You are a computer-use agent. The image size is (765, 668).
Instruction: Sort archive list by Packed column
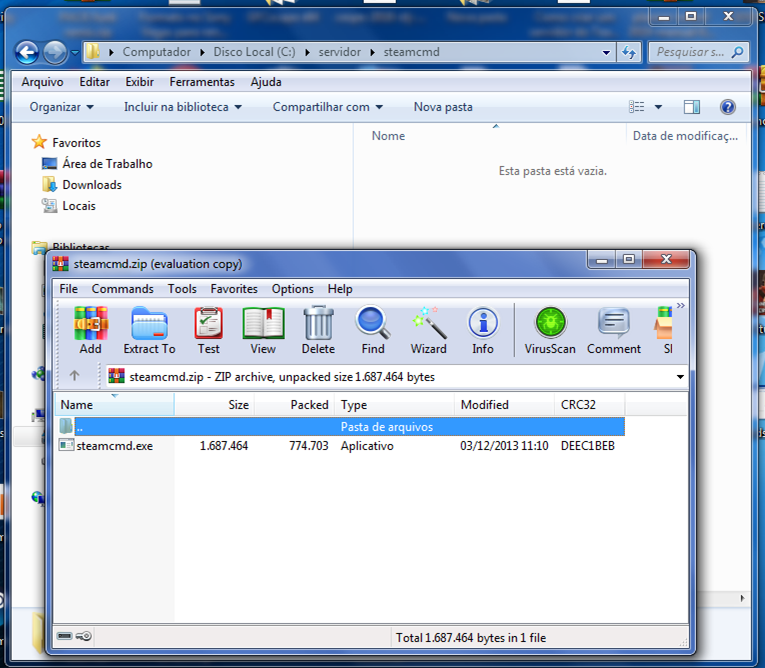(x=295, y=405)
